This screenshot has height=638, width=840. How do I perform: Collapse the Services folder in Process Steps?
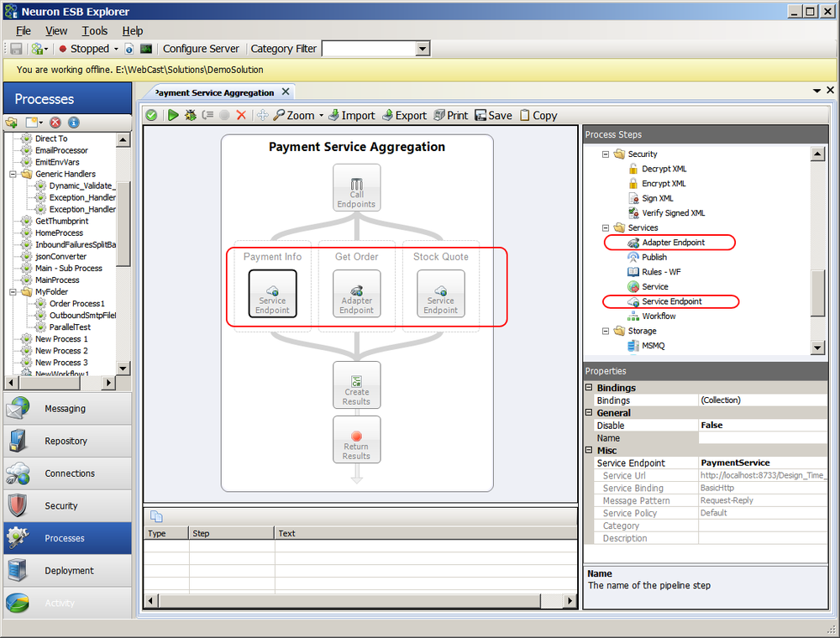tap(606, 228)
